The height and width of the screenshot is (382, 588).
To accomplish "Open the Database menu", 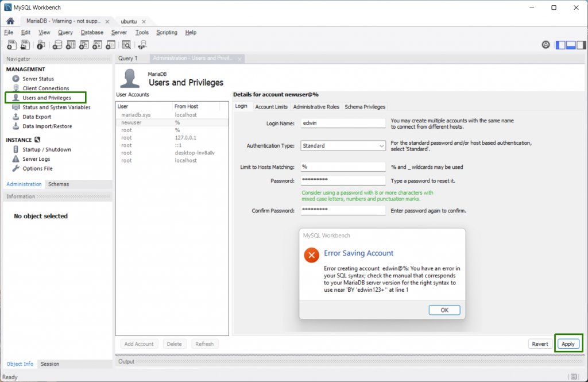I will tap(92, 32).
